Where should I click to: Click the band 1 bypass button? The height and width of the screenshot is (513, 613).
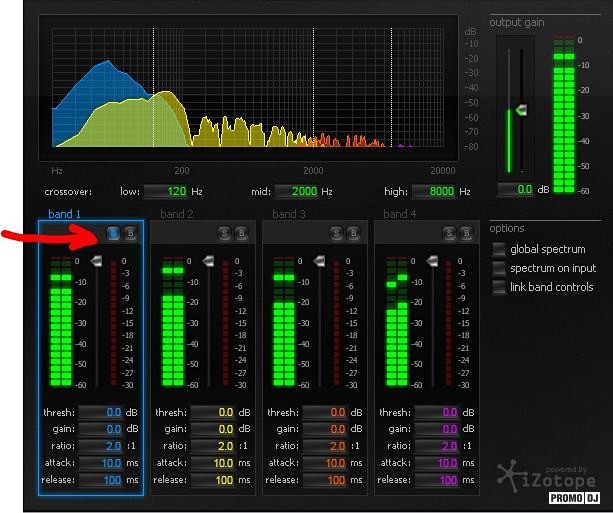click(x=130, y=233)
